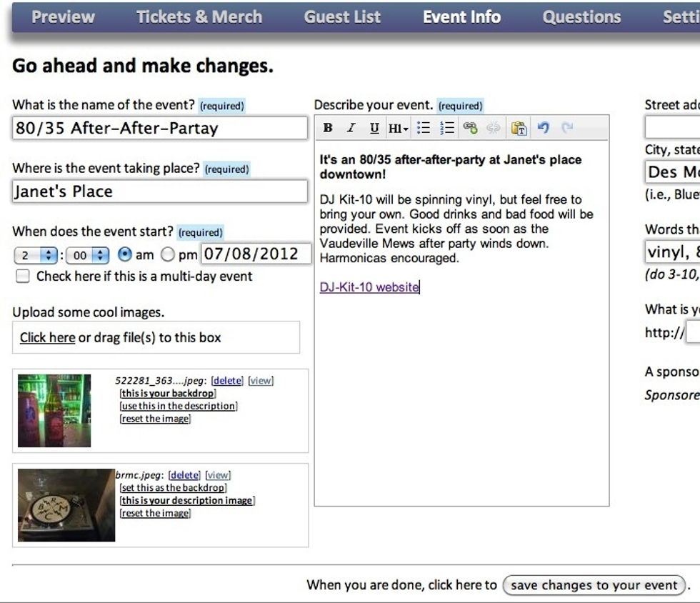Click the brmc.jpeg turntable thumbnail
Viewport: 700px width, 603px height.
point(66,505)
